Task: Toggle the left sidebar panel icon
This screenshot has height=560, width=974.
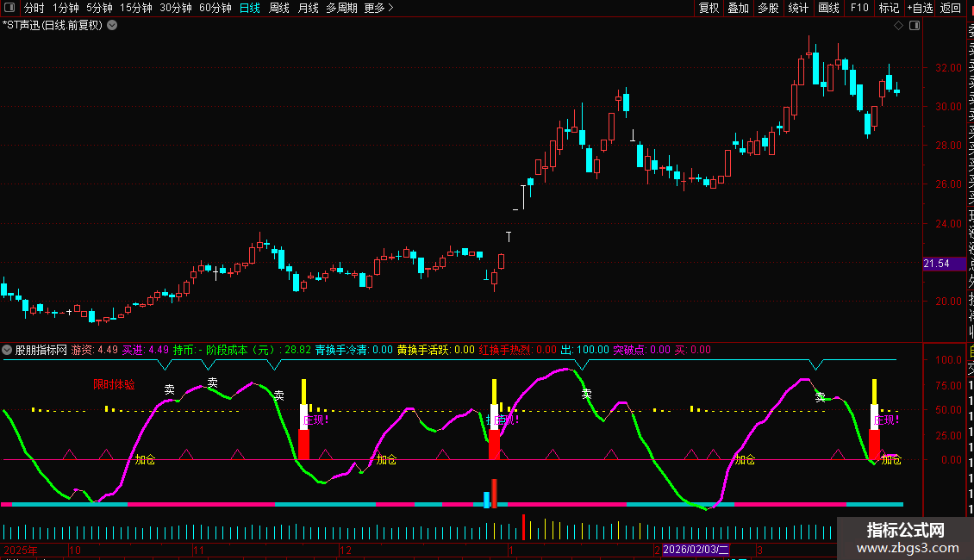Action: pos(9,8)
